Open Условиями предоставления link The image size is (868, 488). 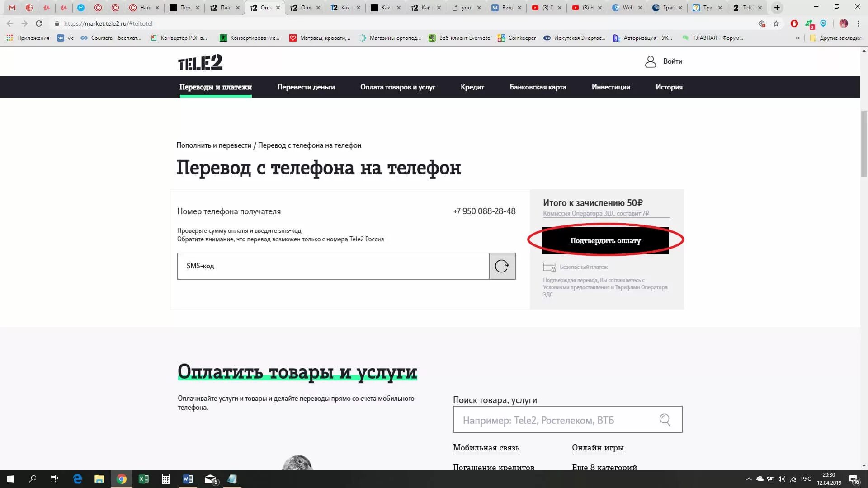tap(576, 287)
